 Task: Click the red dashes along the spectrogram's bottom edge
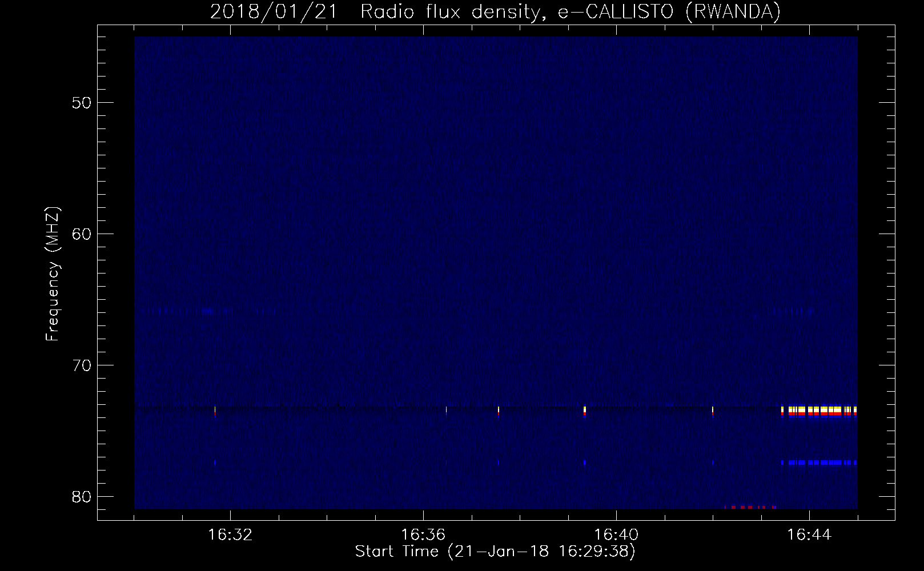[750, 506]
